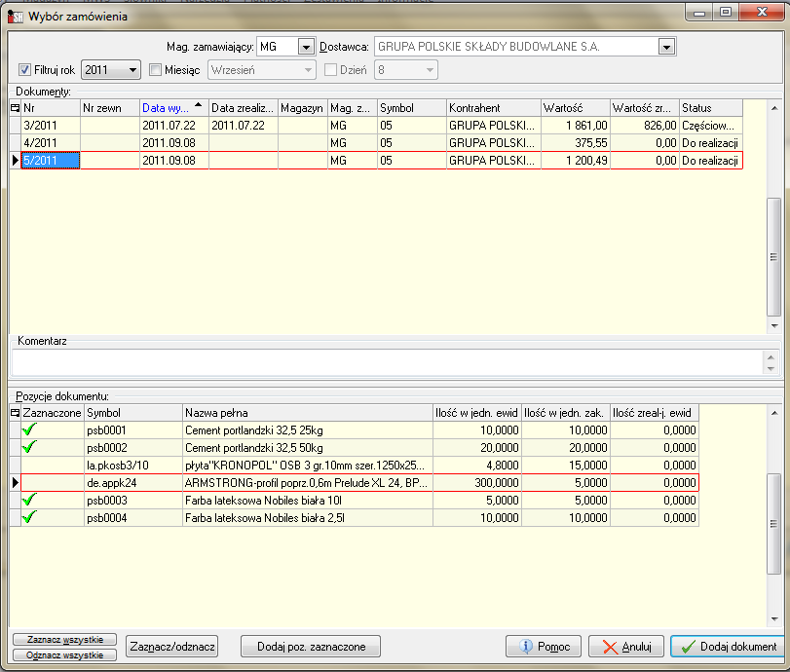790x672 pixels.
Task: Click Dokumenty list scroll down arrow
Action: tap(773, 325)
